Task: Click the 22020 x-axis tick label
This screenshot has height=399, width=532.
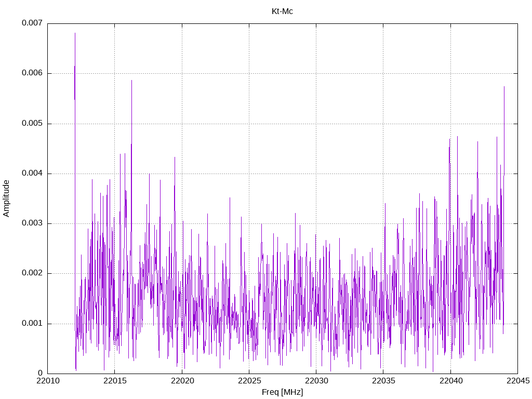Action: [181, 381]
